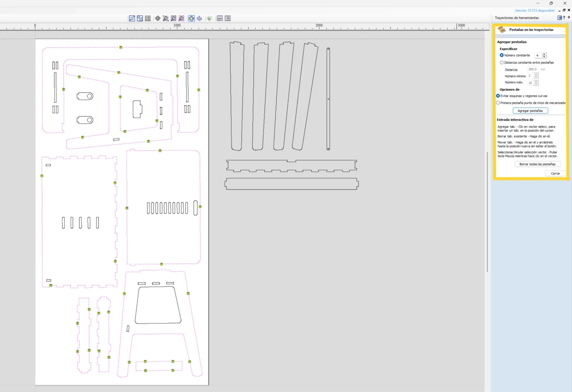Viewport: 572px width, 392px height.
Task: Select Distancia constante entre pestañas option
Action: 502,63
